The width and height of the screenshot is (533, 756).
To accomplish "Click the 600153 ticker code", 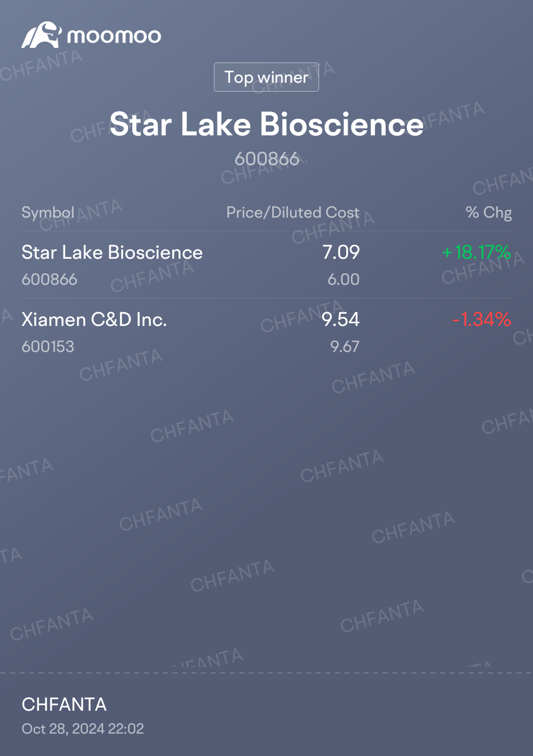I will [x=48, y=347].
